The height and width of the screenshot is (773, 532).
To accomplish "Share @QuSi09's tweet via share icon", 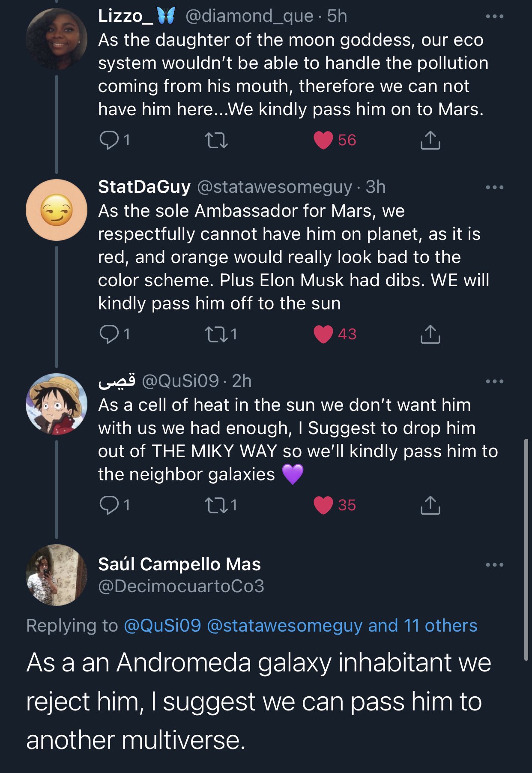I will pyautogui.click(x=430, y=505).
